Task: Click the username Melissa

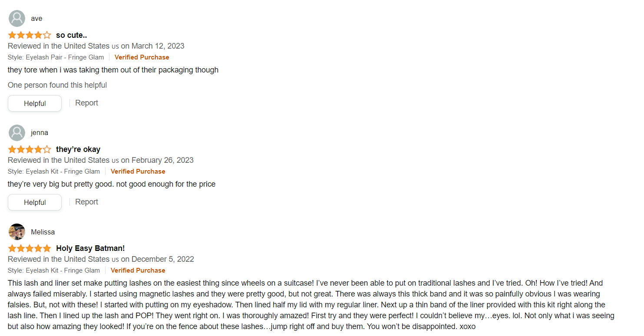Action: [x=43, y=232]
